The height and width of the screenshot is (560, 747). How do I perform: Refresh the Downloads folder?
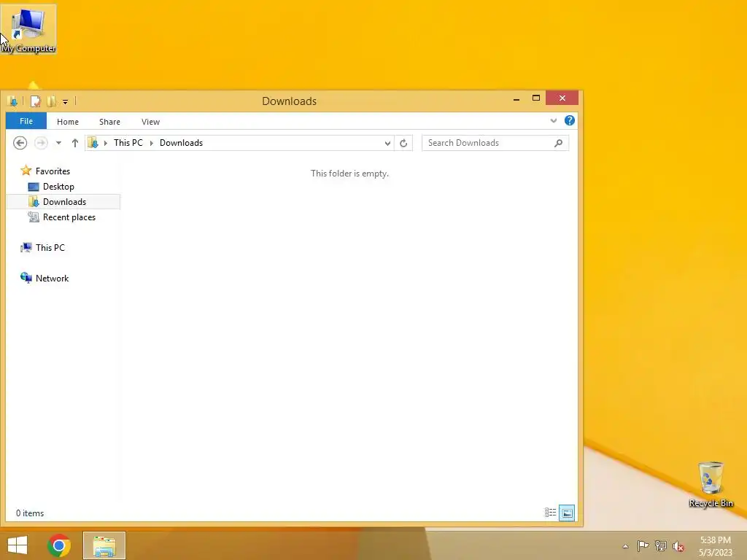pos(403,143)
